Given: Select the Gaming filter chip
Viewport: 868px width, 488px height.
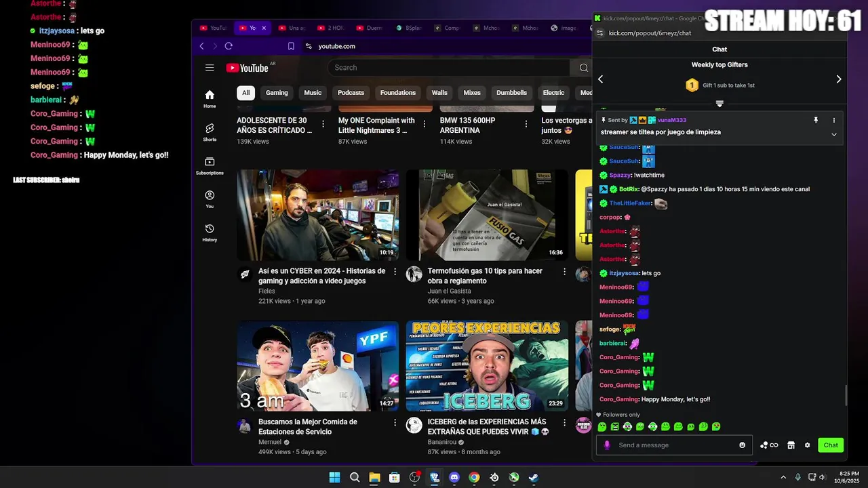Looking at the screenshot, I should [x=277, y=93].
